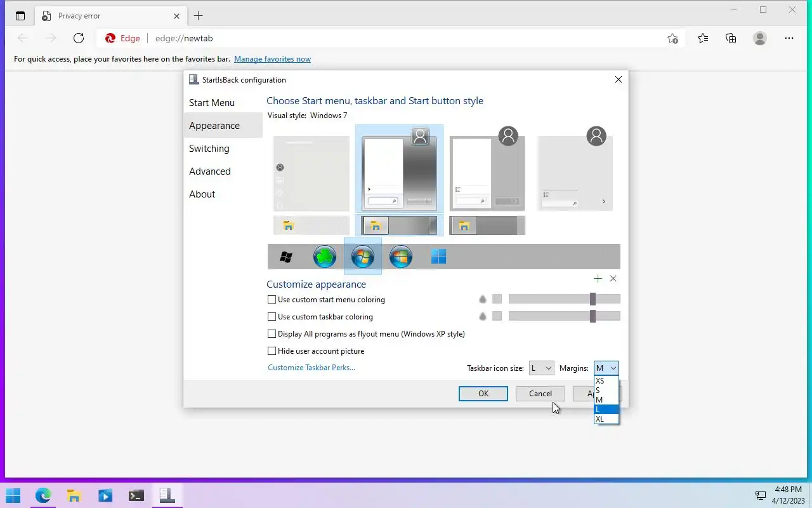The width and height of the screenshot is (812, 508).
Task: Pick the Windows Vista colored start orb
Action: 401,257
